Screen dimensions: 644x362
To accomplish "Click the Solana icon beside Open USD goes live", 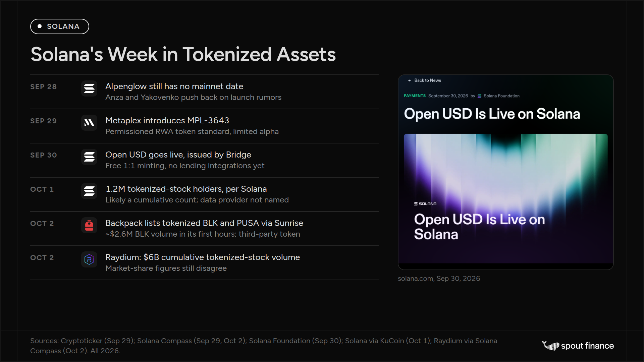I will [89, 157].
